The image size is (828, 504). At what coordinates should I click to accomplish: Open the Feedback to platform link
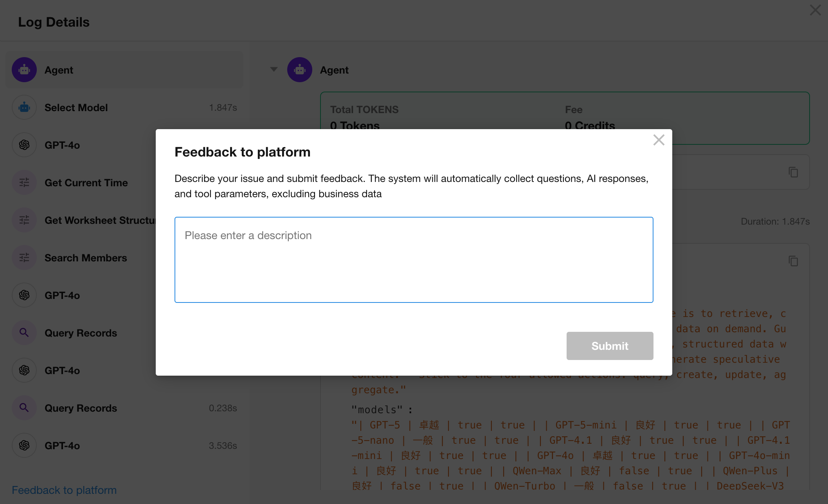(x=64, y=490)
